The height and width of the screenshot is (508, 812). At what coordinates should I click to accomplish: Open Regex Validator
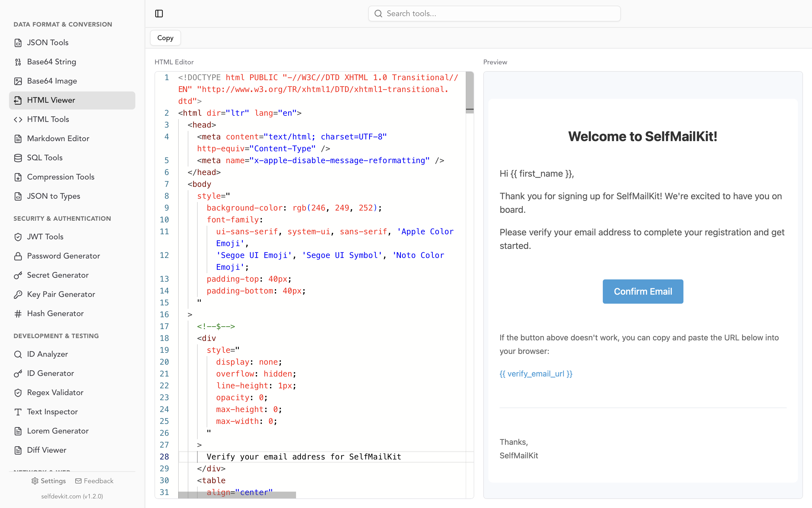click(x=72, y=392)
